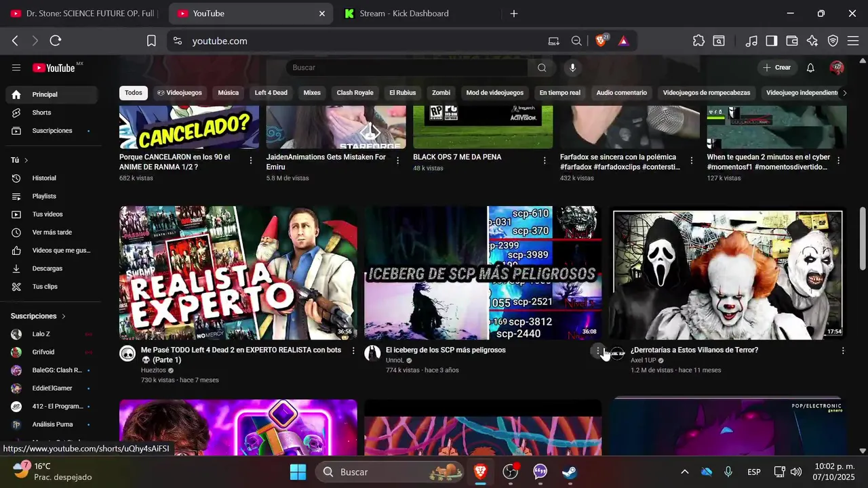Select the En tiempo real chip
Viewport: 868px width, 488px height.
[x=560, y=93]
